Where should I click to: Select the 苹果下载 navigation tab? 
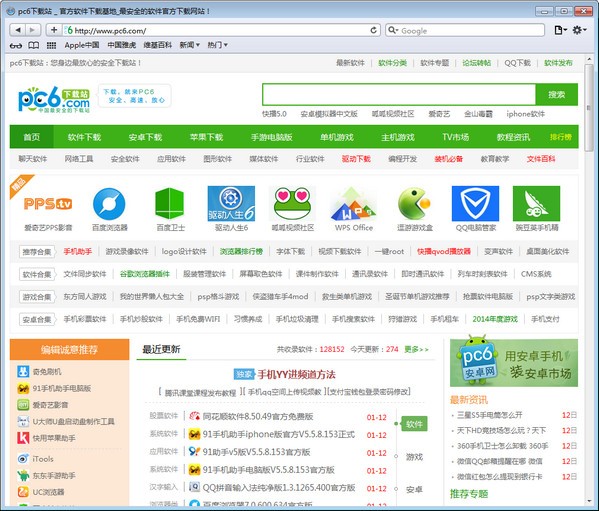[x=206, y=137]
